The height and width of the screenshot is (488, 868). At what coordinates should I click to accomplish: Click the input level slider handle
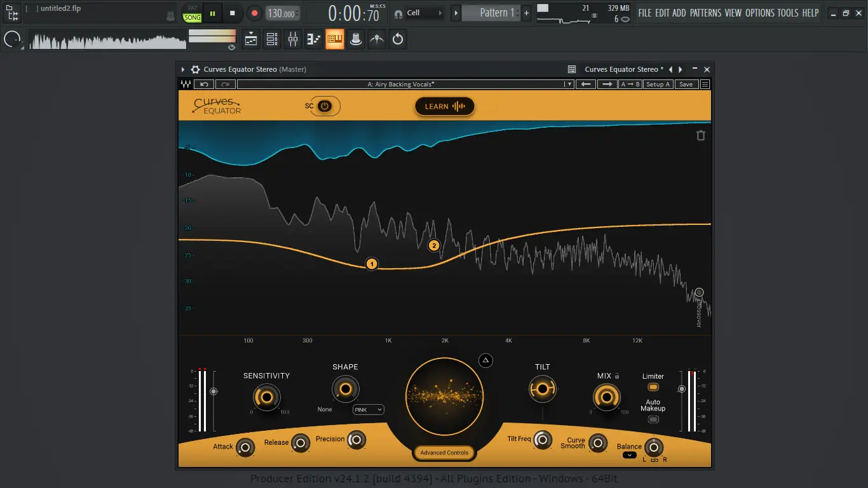(x=214, y=391)
